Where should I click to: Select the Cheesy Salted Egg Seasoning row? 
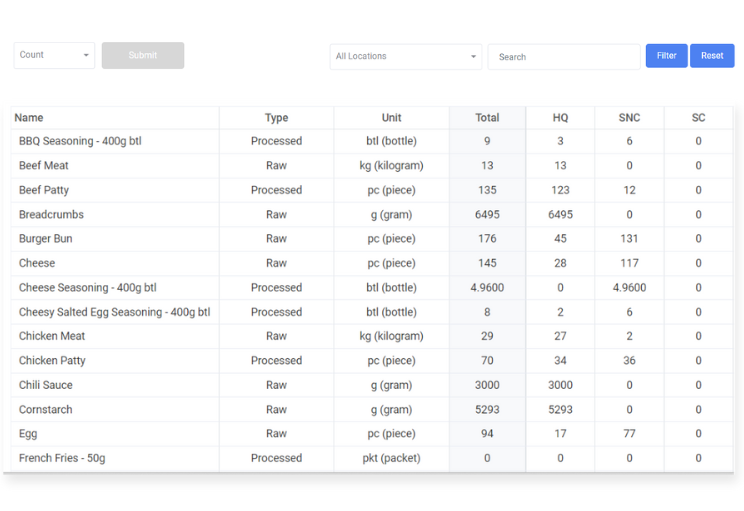pyautogui.click(x=114, y=312)
